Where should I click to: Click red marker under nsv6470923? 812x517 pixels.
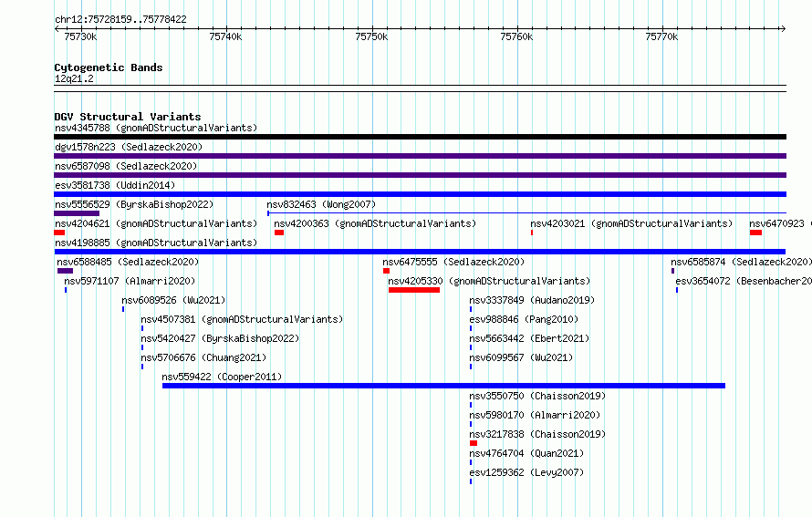point(755,233)
